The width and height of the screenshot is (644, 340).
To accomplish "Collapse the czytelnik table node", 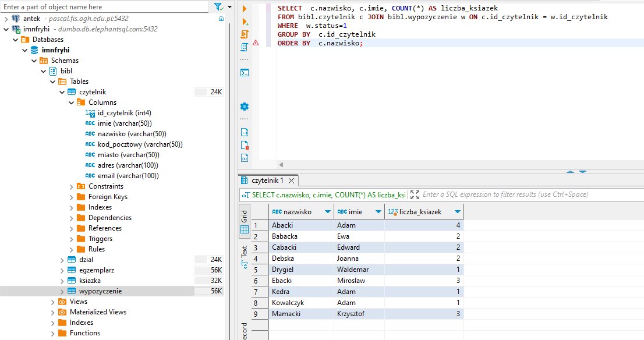I will pos(62,92).
